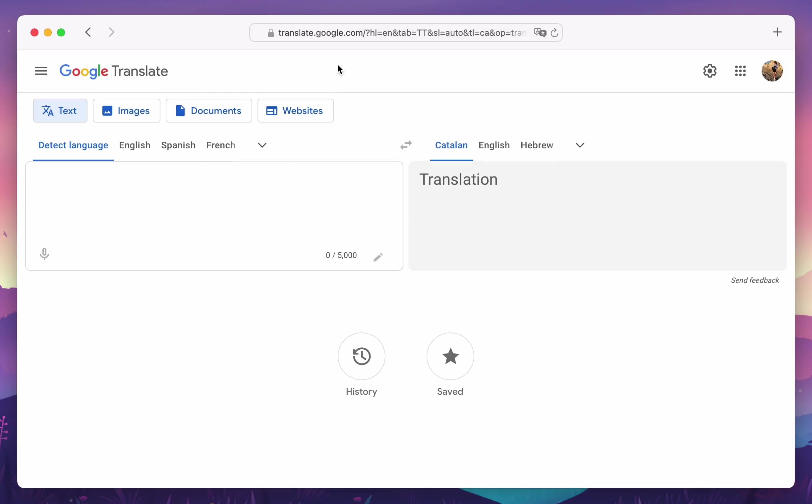Click the Safari translate page icon
This screenshot has width=812, height=504.
[540, 33]
